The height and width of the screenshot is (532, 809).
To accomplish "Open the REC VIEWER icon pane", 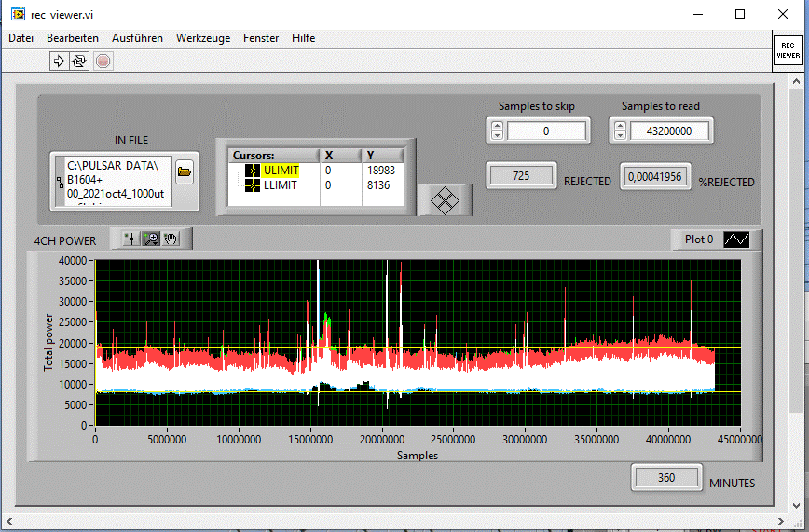I will tap(788, 50).
